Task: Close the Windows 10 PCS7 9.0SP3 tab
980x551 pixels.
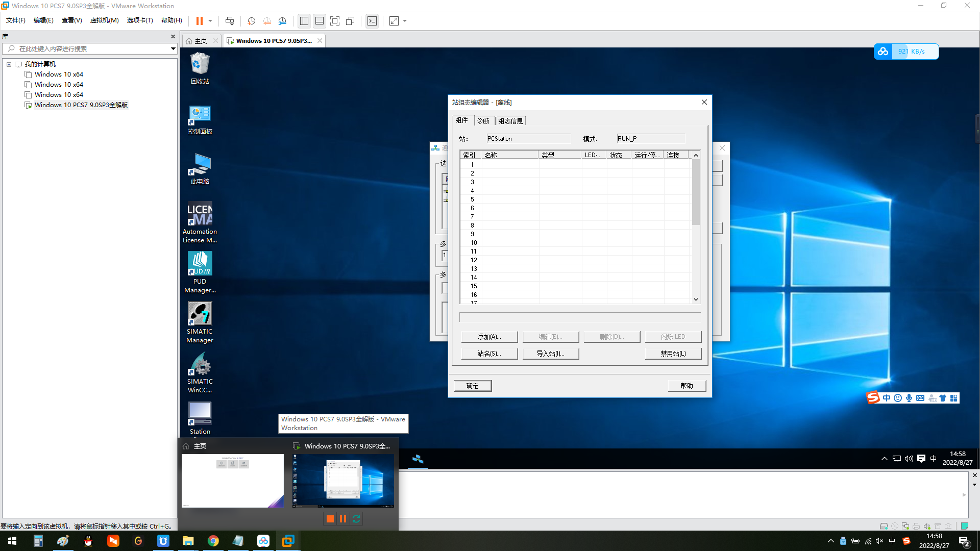Action: coord(320,41)
